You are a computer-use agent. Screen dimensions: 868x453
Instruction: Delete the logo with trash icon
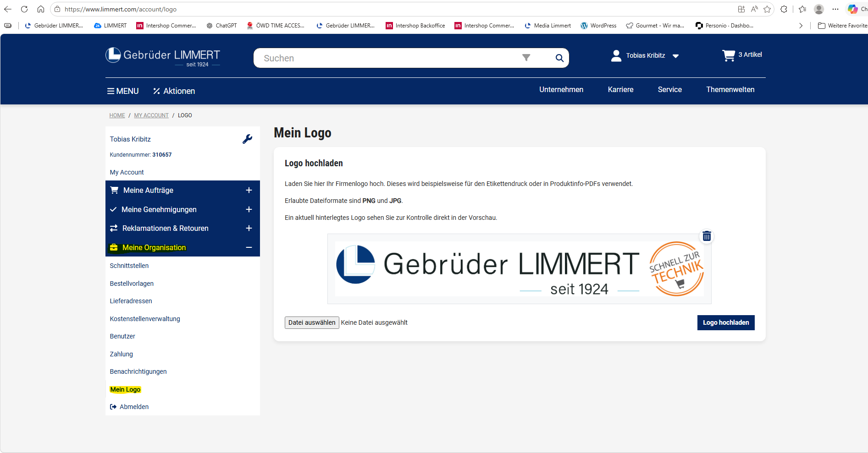707,236
